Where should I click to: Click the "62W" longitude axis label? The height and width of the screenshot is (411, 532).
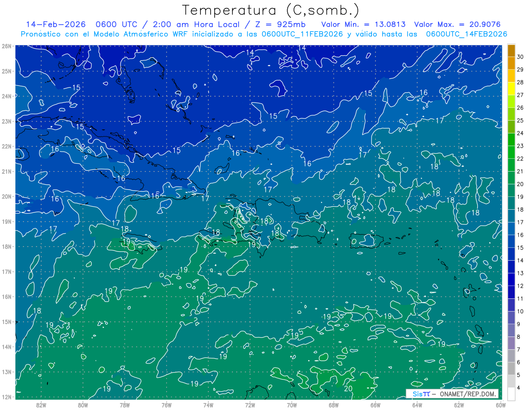click(459, 405)
